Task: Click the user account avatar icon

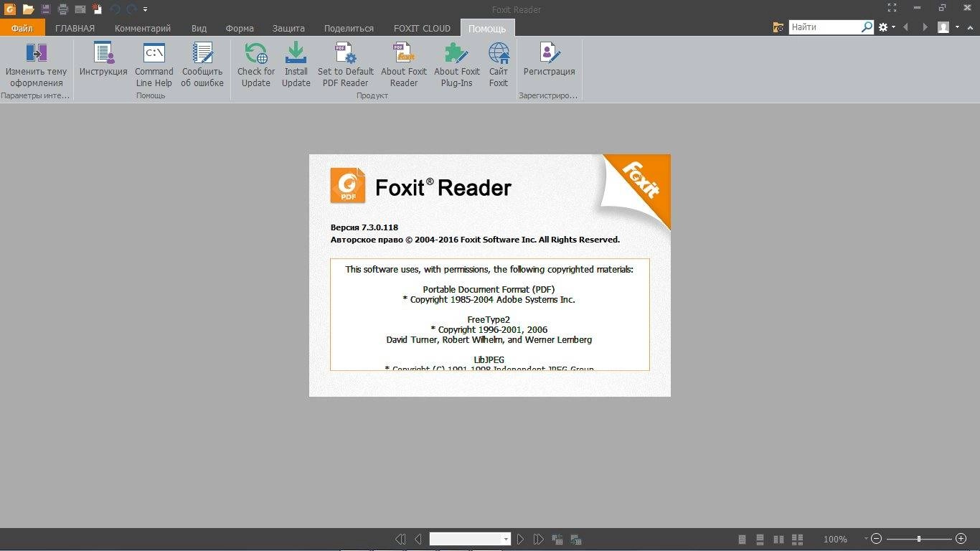Action: pos(943,27)
